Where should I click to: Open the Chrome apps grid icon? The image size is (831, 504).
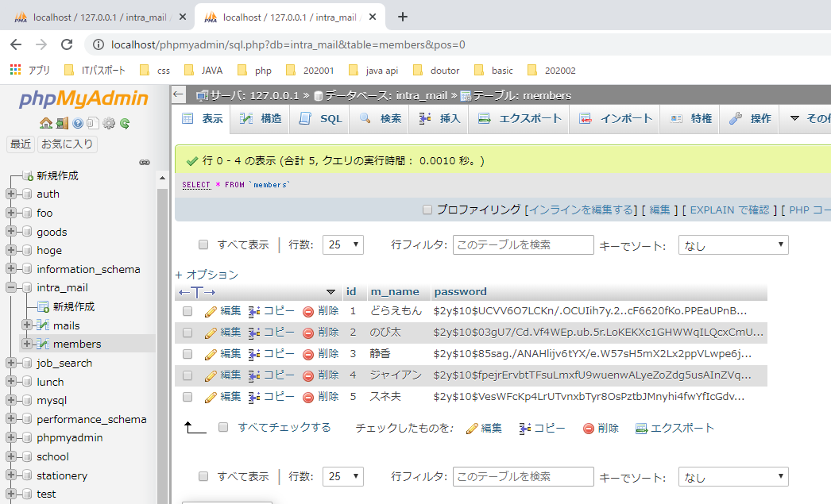(x=15, y=69)
